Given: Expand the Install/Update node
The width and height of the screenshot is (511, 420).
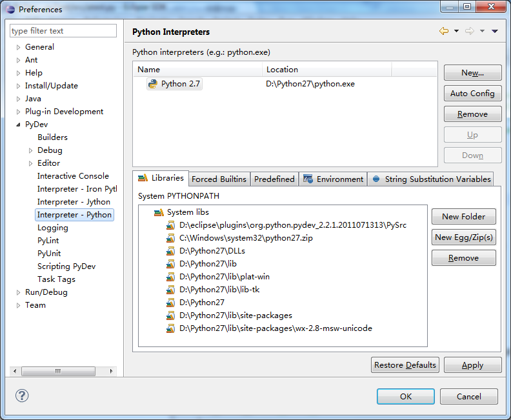Looking at the screenshot, I should click(18, 86).
